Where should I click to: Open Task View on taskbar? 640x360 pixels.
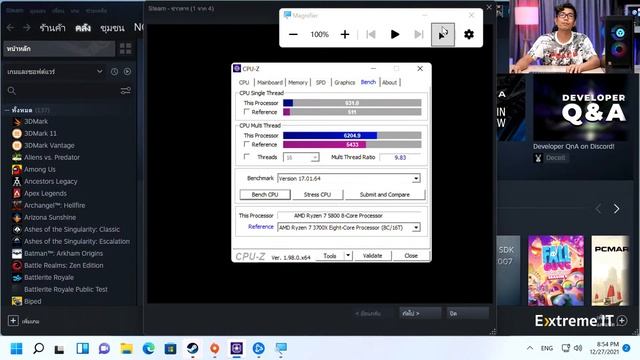[60, 349]
